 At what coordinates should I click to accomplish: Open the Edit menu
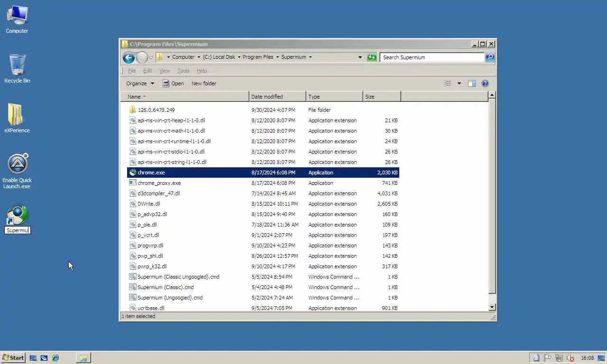point(147,71)
